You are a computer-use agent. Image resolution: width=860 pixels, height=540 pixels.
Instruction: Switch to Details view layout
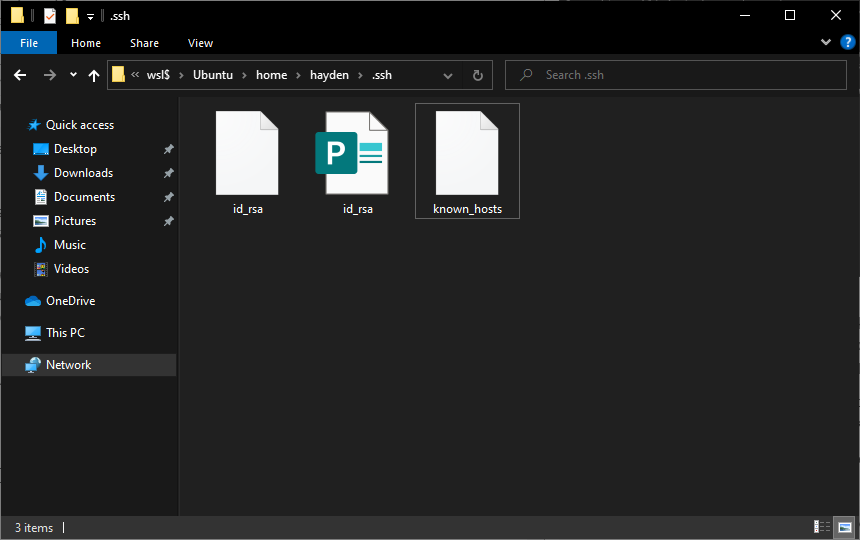tap(822, 527)
